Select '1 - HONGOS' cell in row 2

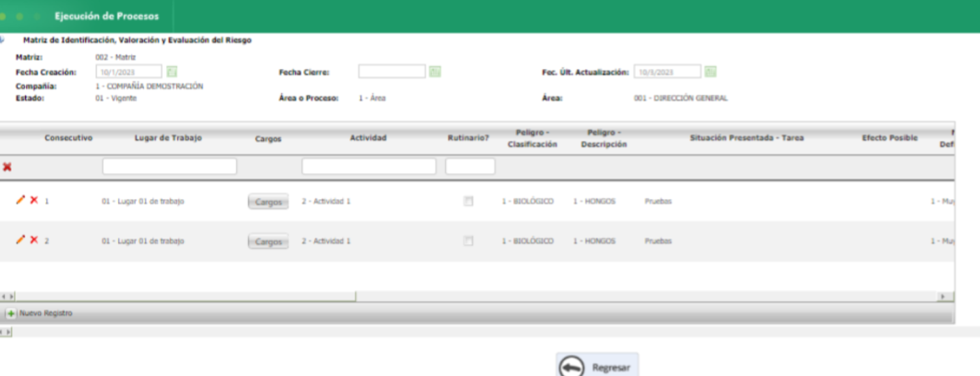pos(594,241)
